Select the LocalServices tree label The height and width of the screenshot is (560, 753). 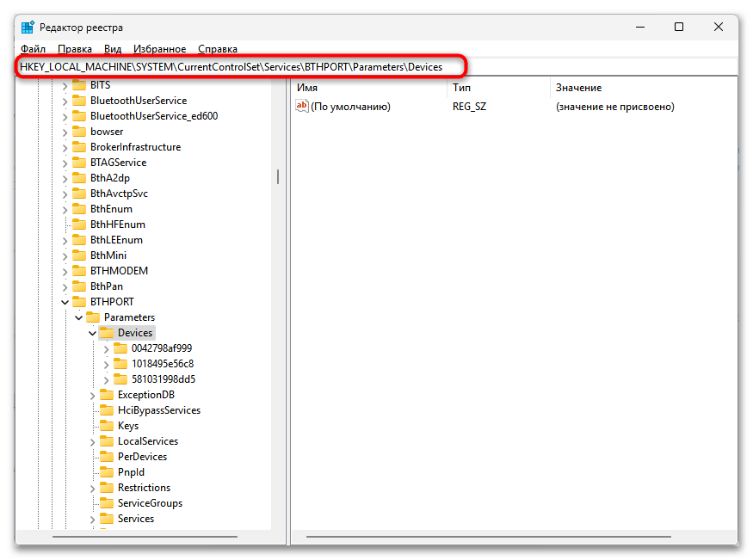[148, 441]
